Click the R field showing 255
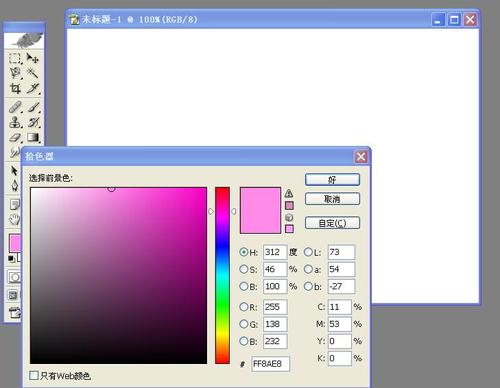Screen dimensions: 500x388 (x=275, y=307)
